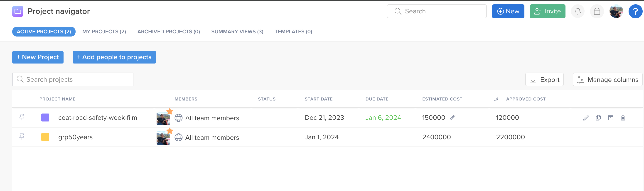Viewport: 644px width, 191px height.
Task: Sort by approved cost column icon
Action: point(496,99)
